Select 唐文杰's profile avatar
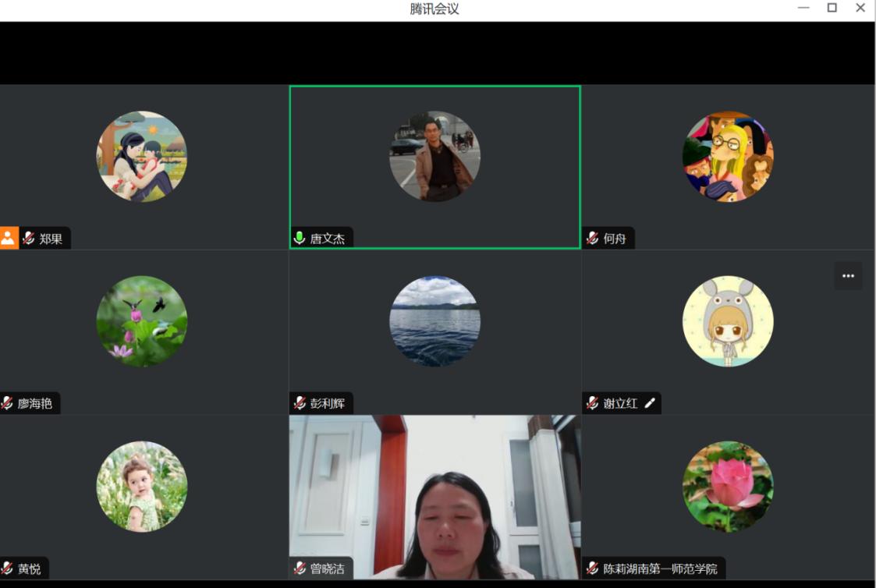Viewport: 876px width, 588px height. (434, 156)
